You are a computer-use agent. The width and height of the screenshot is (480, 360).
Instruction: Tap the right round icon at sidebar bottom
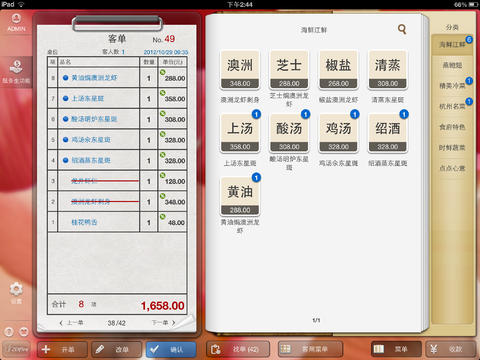24,332
